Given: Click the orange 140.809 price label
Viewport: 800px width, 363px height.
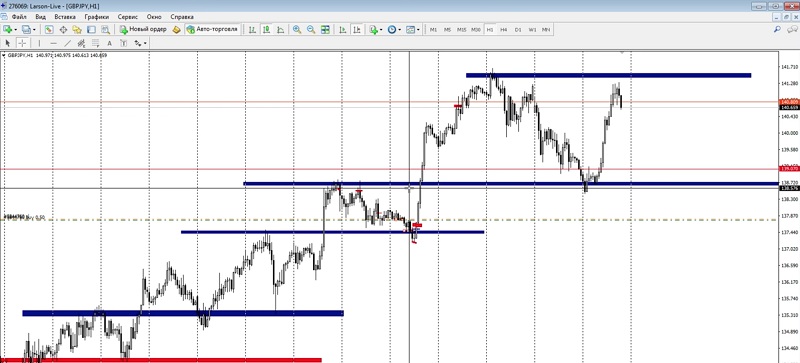Looking at the screenshot, I should [789, 102].
